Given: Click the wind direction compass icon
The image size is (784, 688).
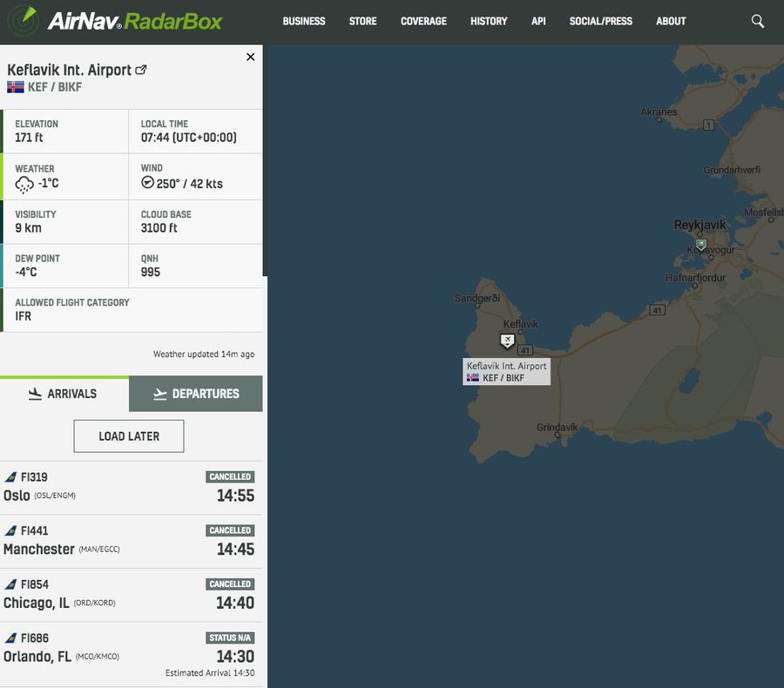Looking at the screenshot, I should coord(147,183).
